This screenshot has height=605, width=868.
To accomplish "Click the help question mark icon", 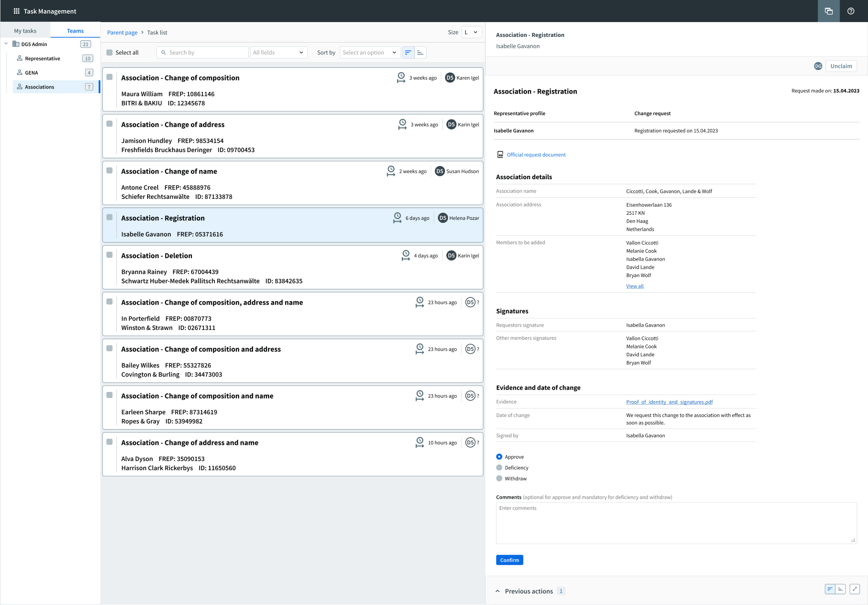I will 851,11.
